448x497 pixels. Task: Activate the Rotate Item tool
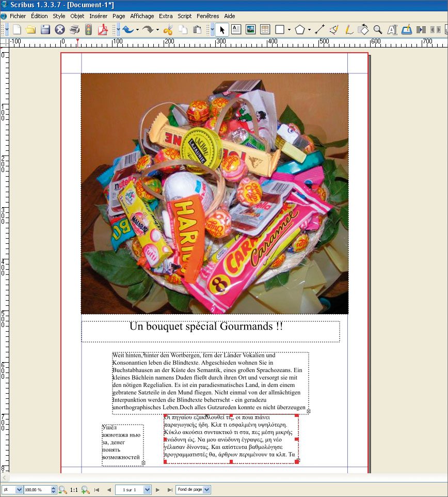click(x=363, y=29)
